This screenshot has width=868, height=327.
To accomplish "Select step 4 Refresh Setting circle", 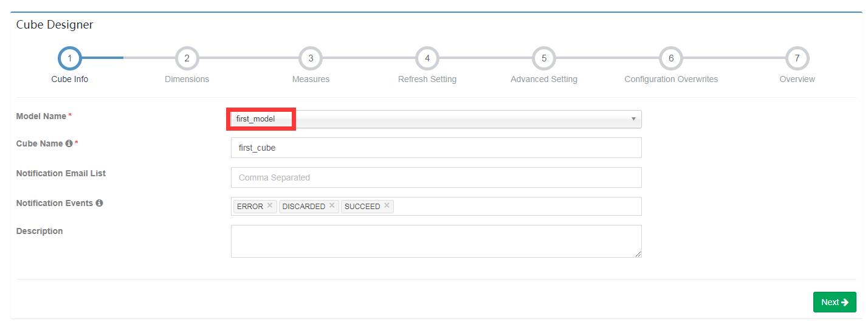I will click(x=427, y=58).
